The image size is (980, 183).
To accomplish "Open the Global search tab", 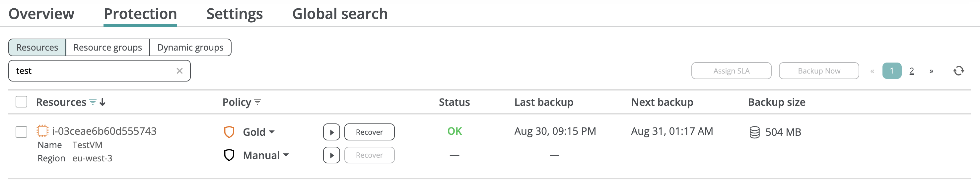I will (340, 14).
